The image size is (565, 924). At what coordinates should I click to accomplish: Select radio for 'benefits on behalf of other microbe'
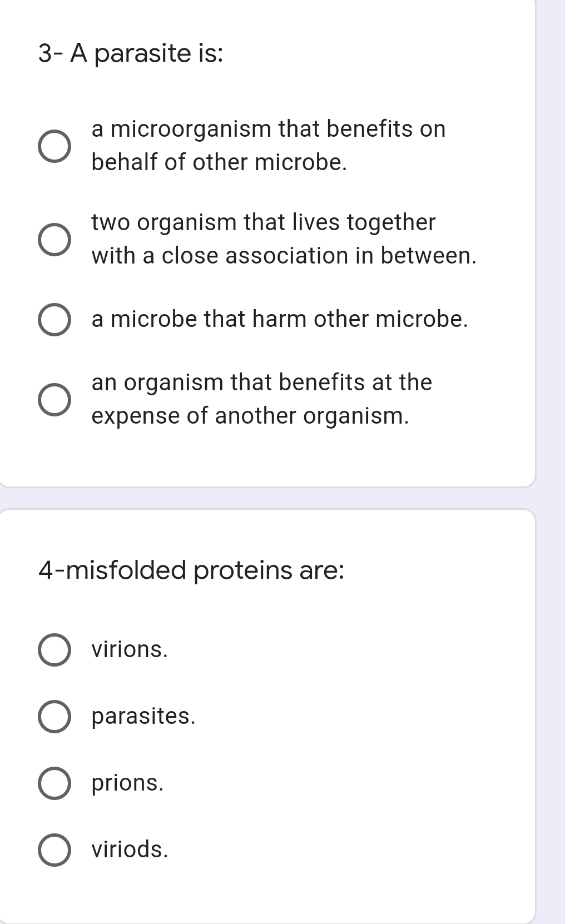pos(54,146)
